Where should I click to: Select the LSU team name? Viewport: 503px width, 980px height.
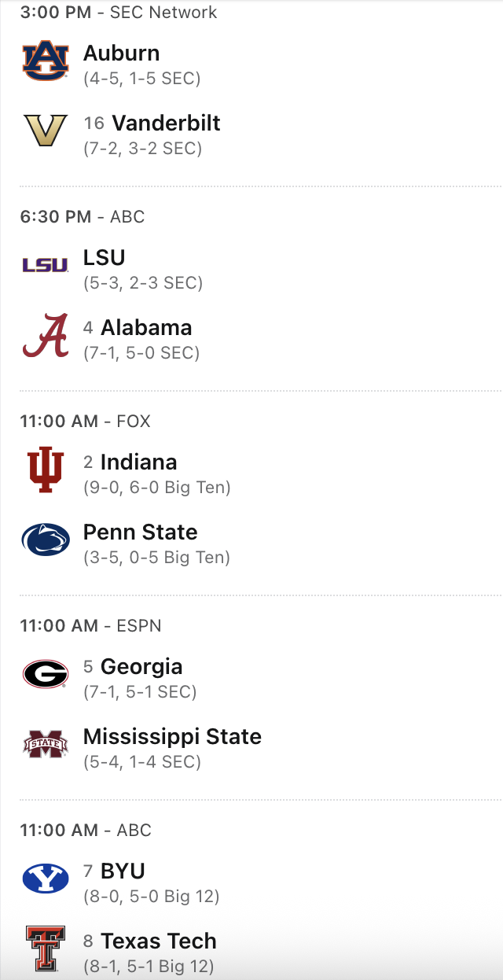tap(104, 258)
